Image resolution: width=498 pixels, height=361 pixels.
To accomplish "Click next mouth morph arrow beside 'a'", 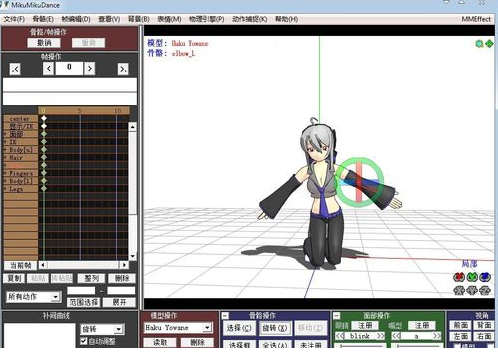I will 437,336.
